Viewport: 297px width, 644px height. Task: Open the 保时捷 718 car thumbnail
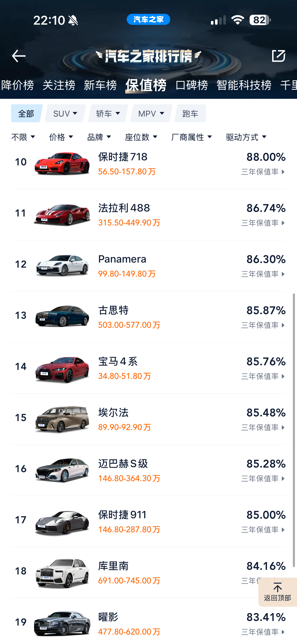tap(62, 164)
